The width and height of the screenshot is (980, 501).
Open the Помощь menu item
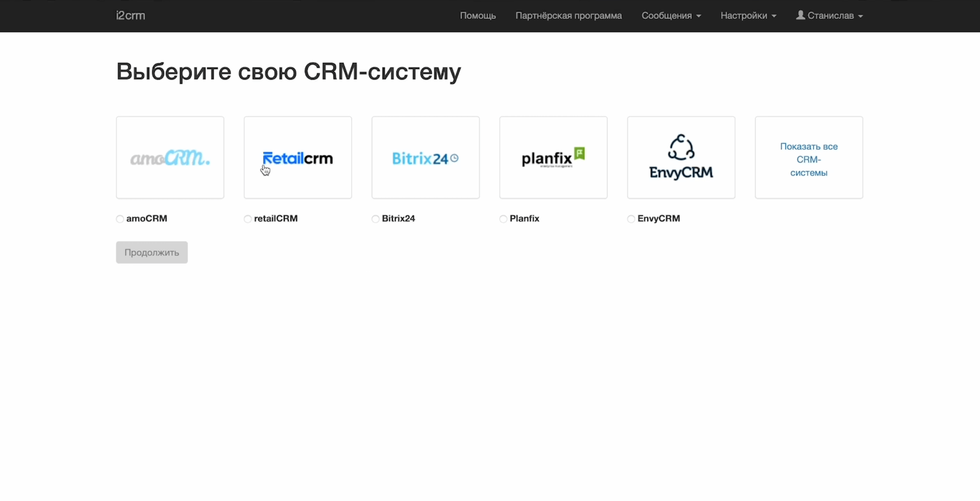(477, 16)
